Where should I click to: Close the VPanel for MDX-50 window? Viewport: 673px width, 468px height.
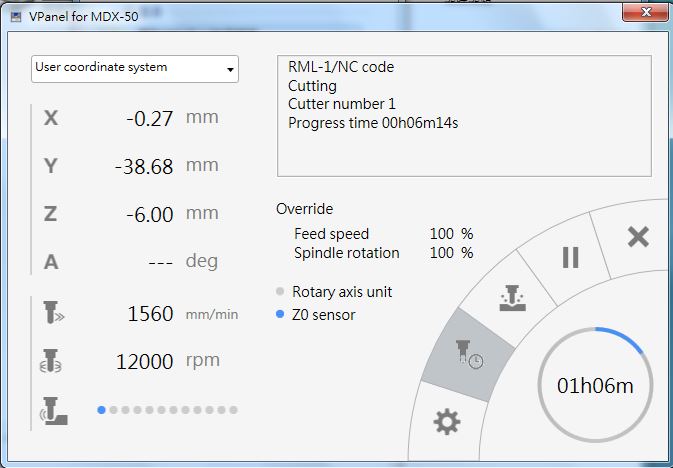point(646,12)
